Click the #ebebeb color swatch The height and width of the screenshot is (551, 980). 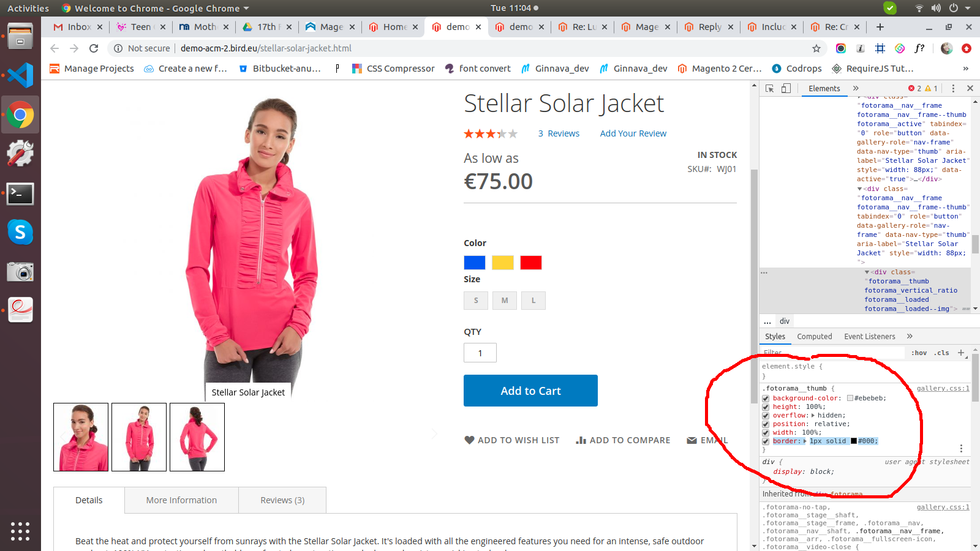[x=851, y=398]
